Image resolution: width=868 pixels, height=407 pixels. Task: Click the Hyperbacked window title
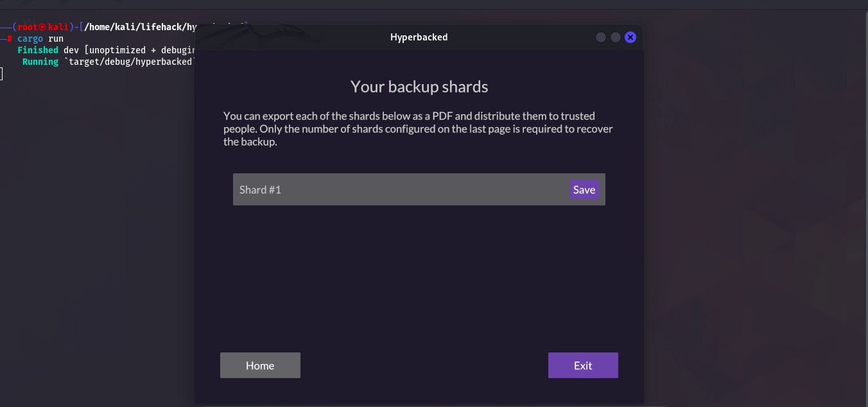click(x=419, y=37)
